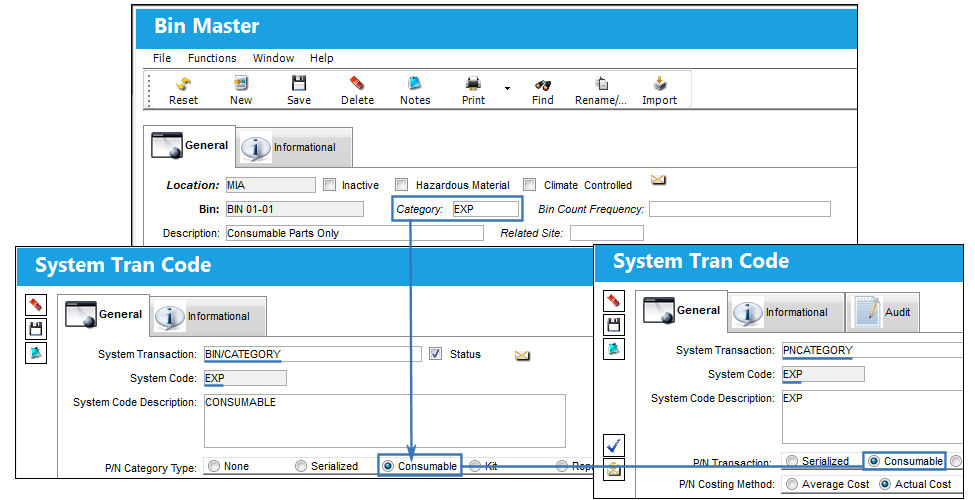Click System Transaction field BIN/CATEGORY
975x500 pixels.
pyautogui.click(x=313, y=354)
